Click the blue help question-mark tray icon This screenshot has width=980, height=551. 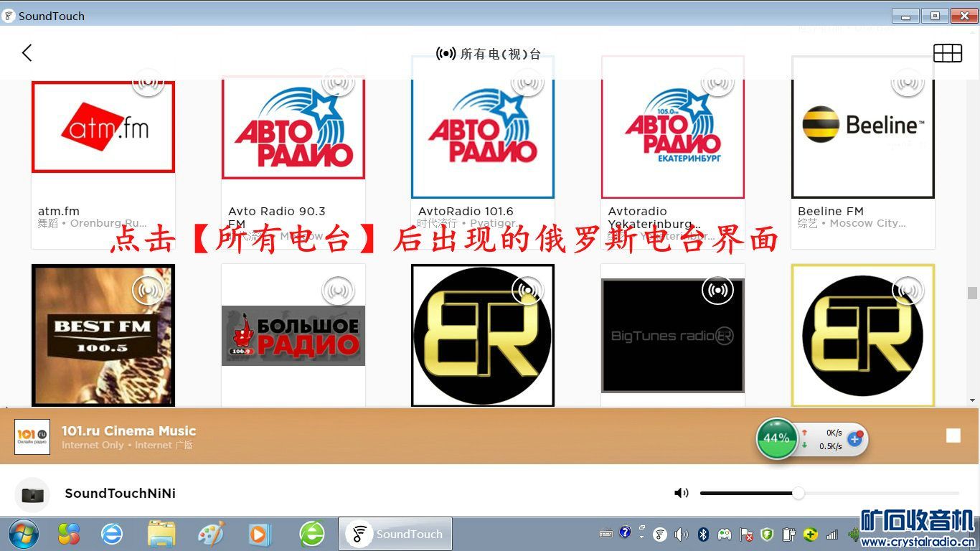click(x=625, y=532)
